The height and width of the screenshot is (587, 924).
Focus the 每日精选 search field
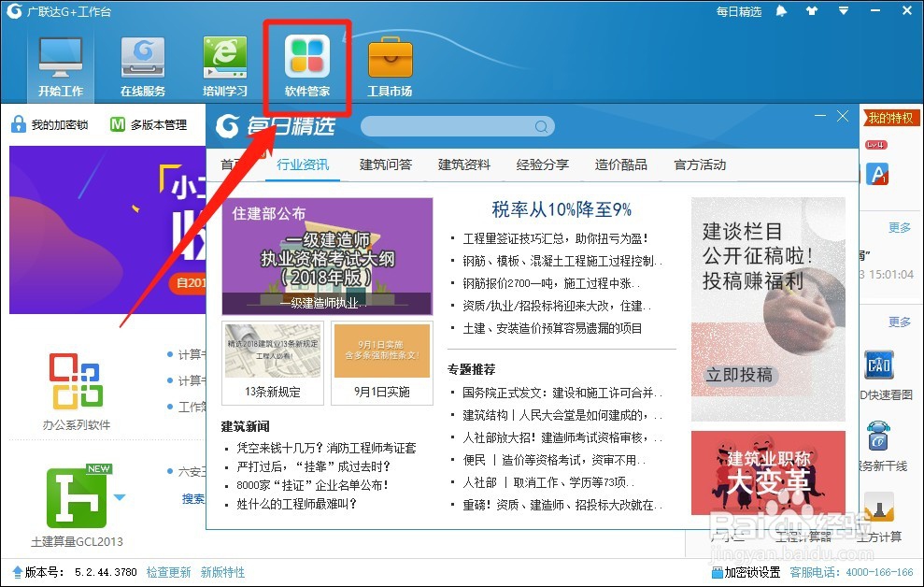point(457,126)
